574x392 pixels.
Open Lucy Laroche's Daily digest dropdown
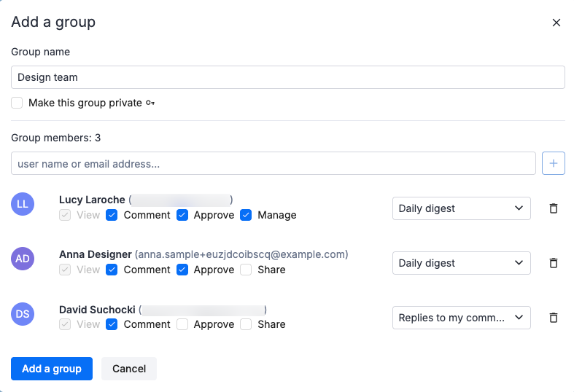461,208
